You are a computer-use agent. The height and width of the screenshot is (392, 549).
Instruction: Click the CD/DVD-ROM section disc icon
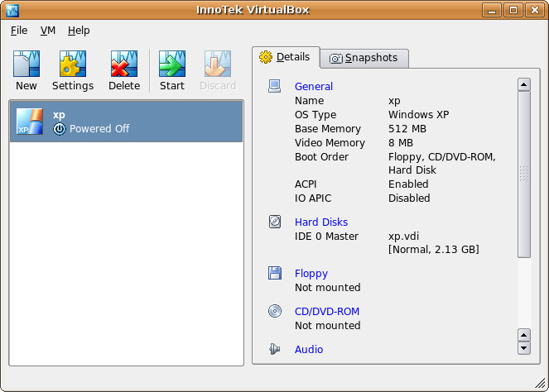[275, 311]
